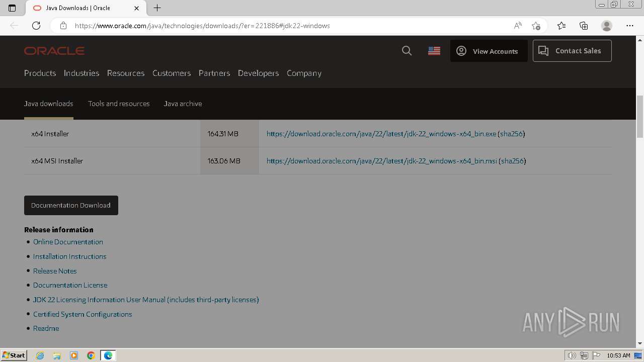Click the page vertical scrollbar thumb

click(640, 116)
